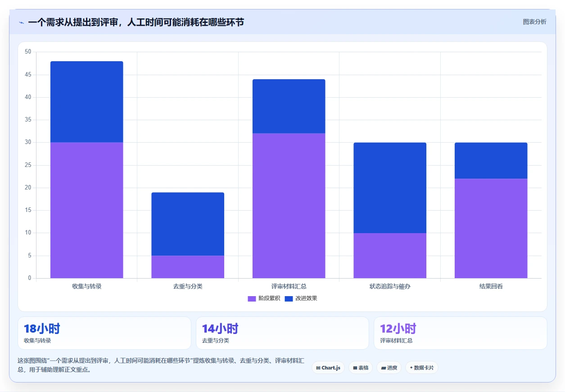This screenshot has height=392, width=565.
Task: Click the x-axis label 去重与分类
Action: 188,286
